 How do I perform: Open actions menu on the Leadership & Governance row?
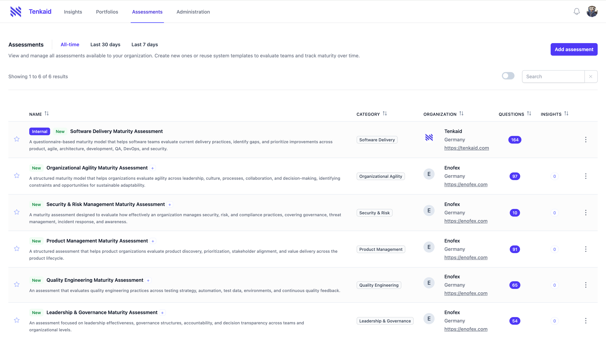pos(586,320)
